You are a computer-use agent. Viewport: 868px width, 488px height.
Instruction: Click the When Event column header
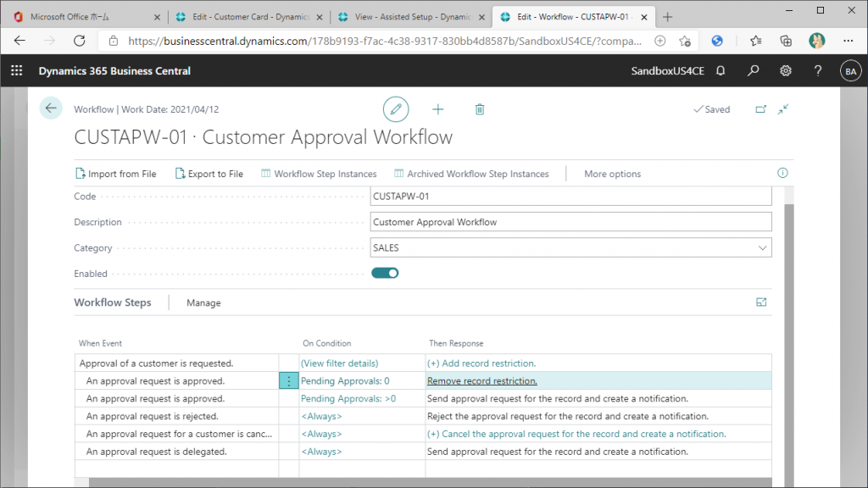click(x=100, y=344)
